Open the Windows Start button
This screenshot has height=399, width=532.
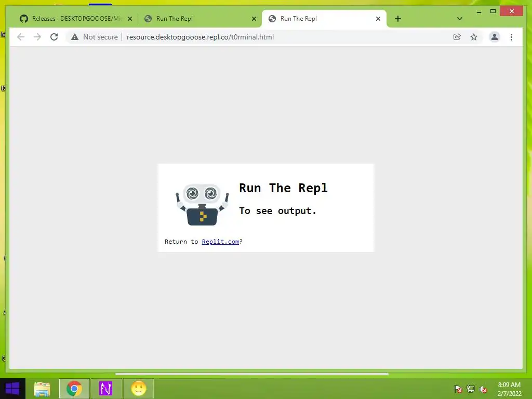(x=12, y=389)
